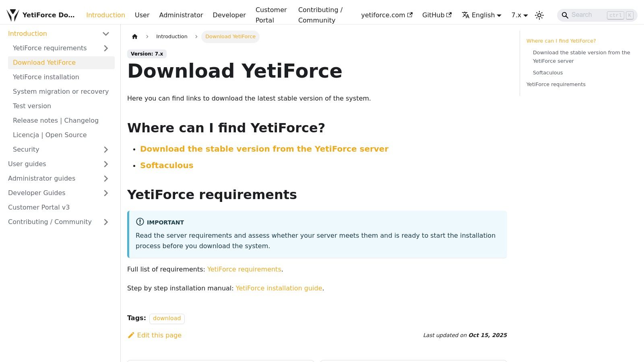
Task: Click the important alert icon in the callout
Action: pos(140,222)
